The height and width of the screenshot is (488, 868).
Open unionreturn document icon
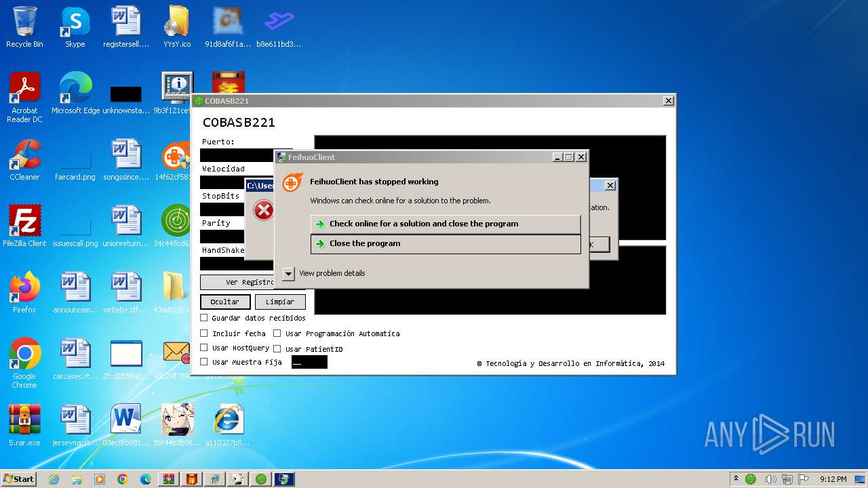point(125,226)
